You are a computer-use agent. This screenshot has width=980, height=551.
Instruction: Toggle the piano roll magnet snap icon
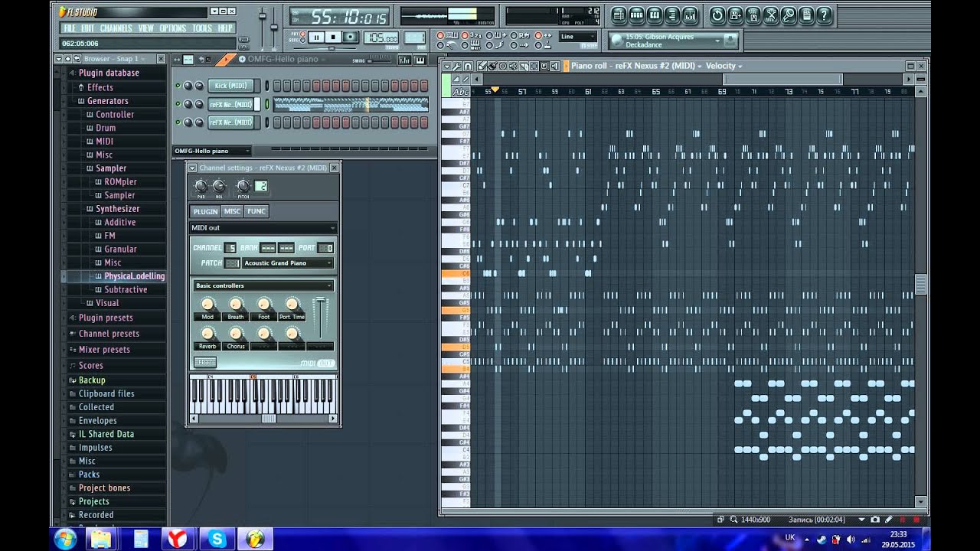pyautogui.click(x=468, y=67)
